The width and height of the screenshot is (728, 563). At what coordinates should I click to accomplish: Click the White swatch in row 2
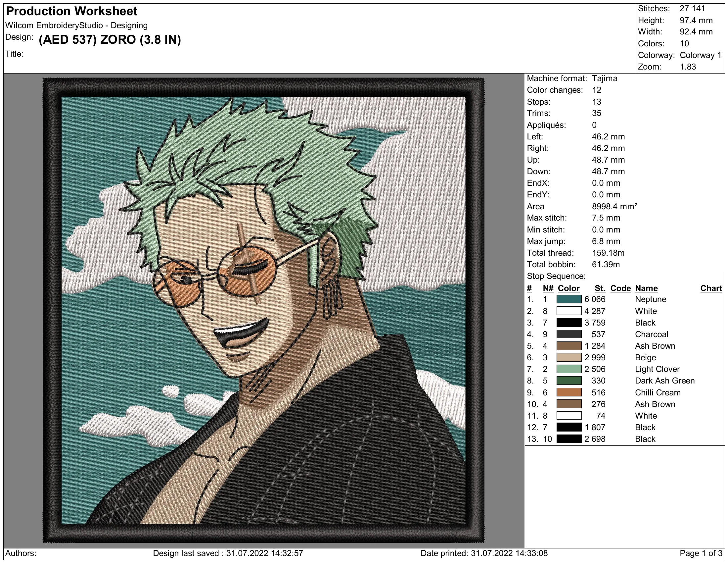[x=569, y=311]
